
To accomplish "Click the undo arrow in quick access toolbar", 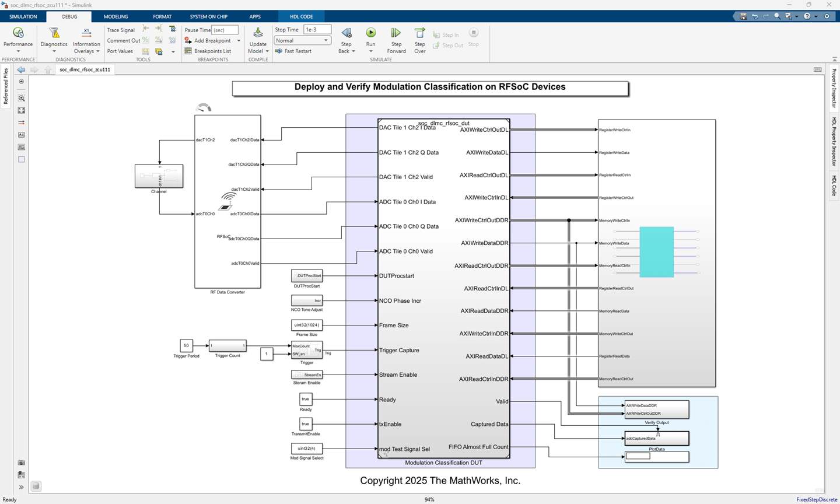I will pyautogui.click(x=754, y=16).
